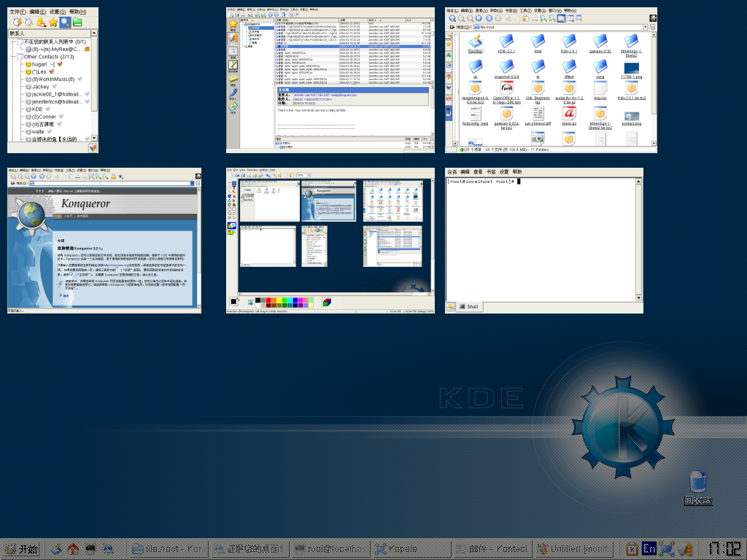The height and width of the screenshot is (560, 747).
Task: Click the bookmarks star tab in file manager sidebar
Action: pyautogui.click(x=449, y=44)
